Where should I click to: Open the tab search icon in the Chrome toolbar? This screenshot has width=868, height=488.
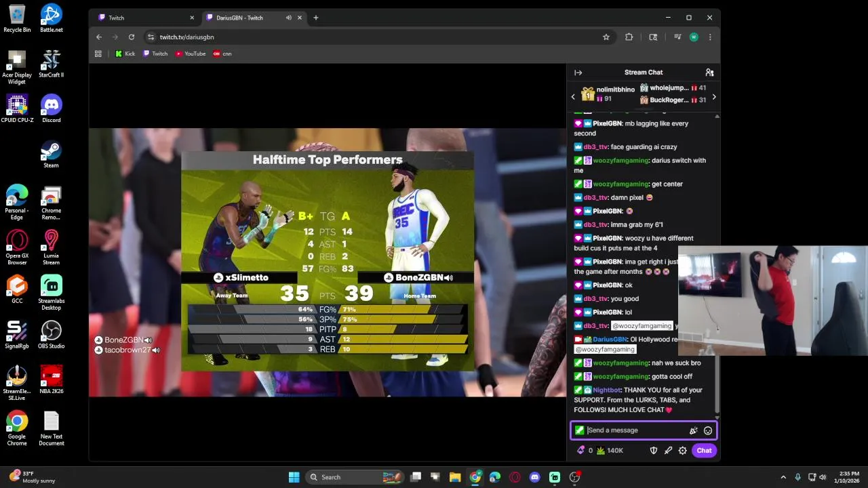coord(653,37)
